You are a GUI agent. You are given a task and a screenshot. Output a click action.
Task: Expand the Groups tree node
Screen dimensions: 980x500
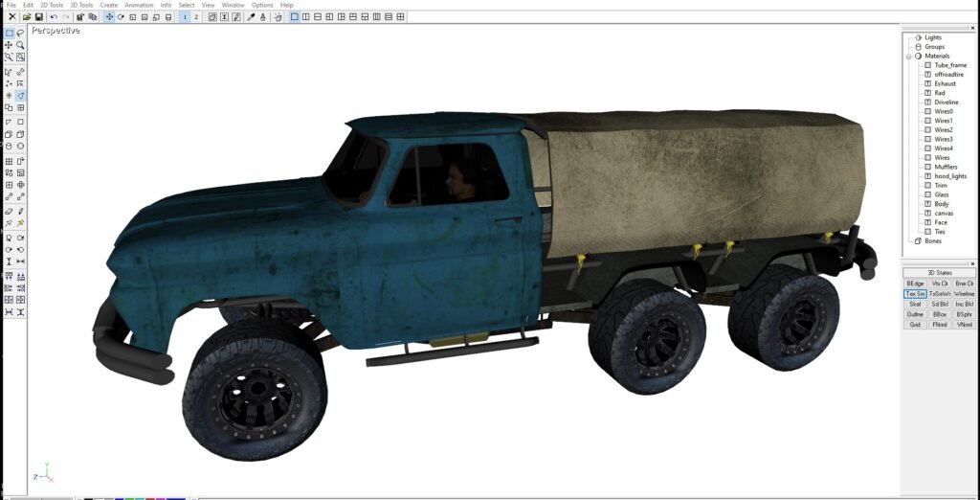click(909, 47)
